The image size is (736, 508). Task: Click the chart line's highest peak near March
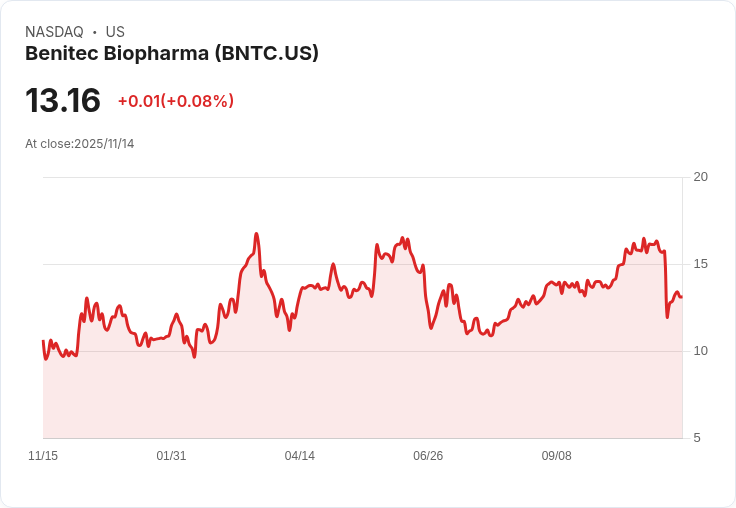[x=256, y=233]
